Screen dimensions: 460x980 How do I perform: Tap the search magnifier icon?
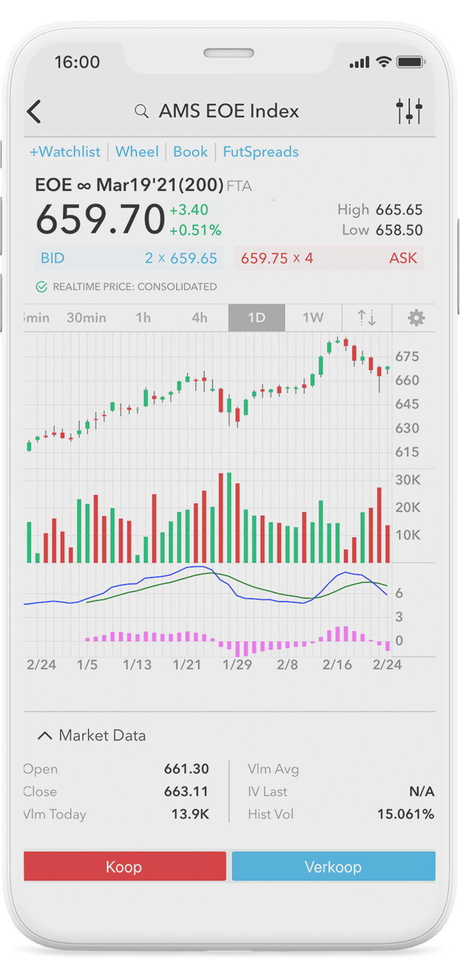click(141, 112)
